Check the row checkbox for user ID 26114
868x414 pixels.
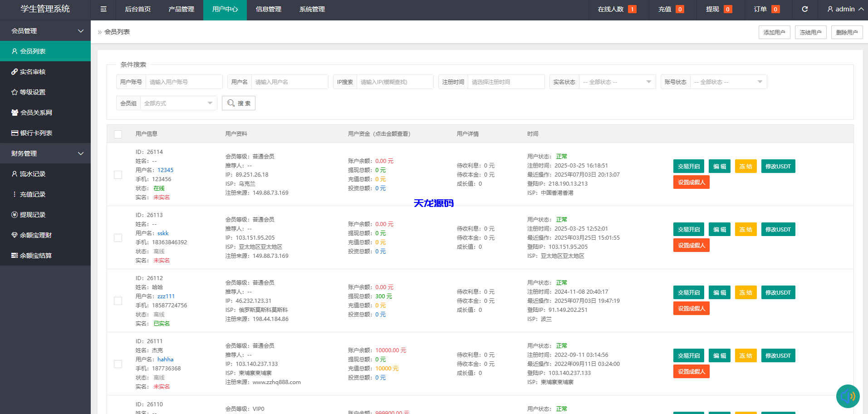(x=118, y=174)
